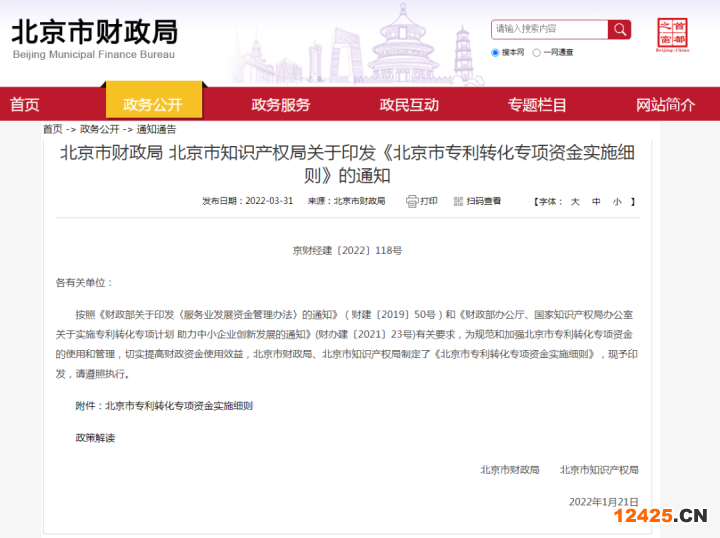Open attachment 北京市专利转化专项资金实施细则
The height and width of the screenshot is (538, 720).
pos(178,406)
